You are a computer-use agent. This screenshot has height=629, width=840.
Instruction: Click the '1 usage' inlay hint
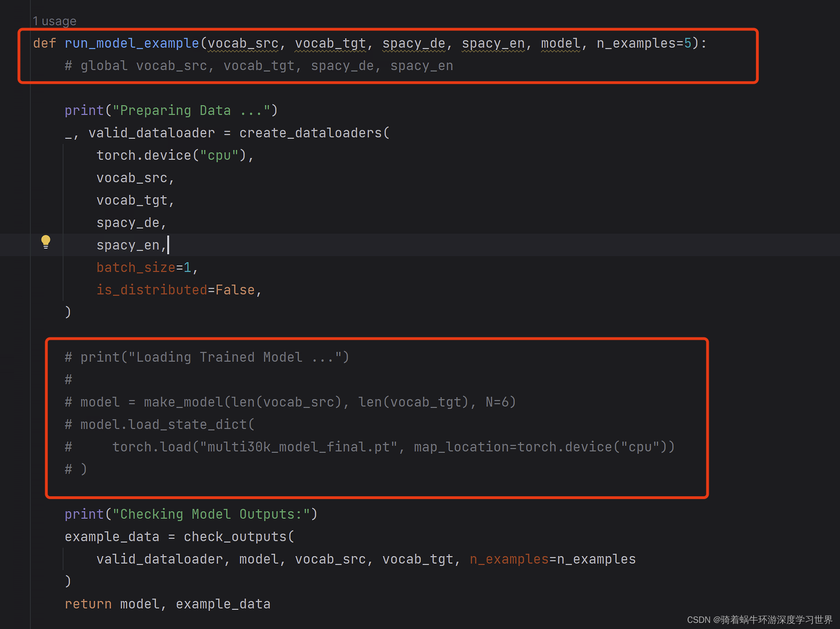pos(55,21)
